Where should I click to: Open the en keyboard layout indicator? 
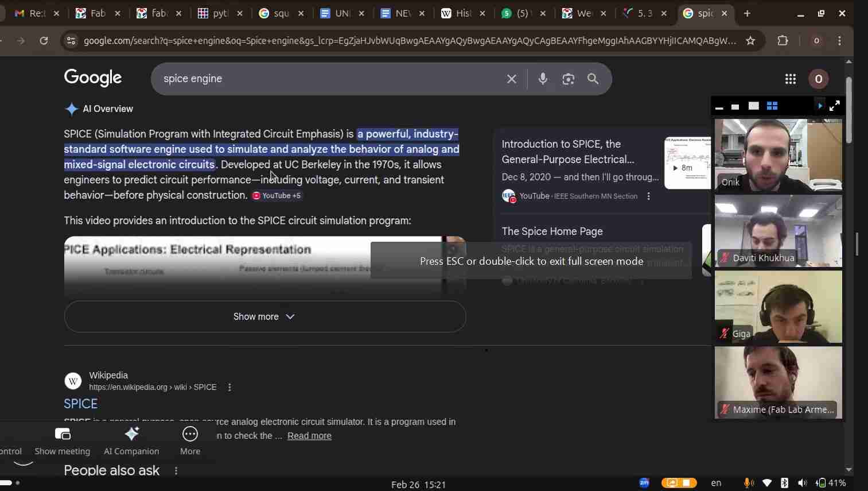716,484
